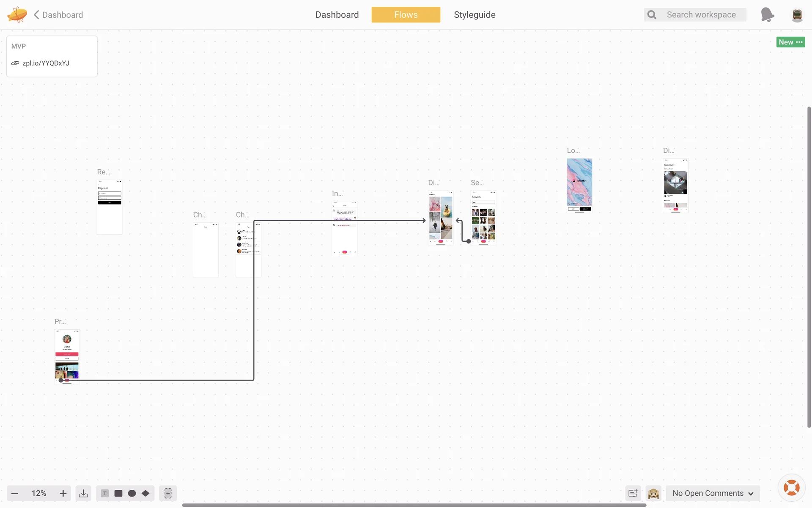Click the zoom in plus button
The image size is (812, 508).
[x=63, y=494]
